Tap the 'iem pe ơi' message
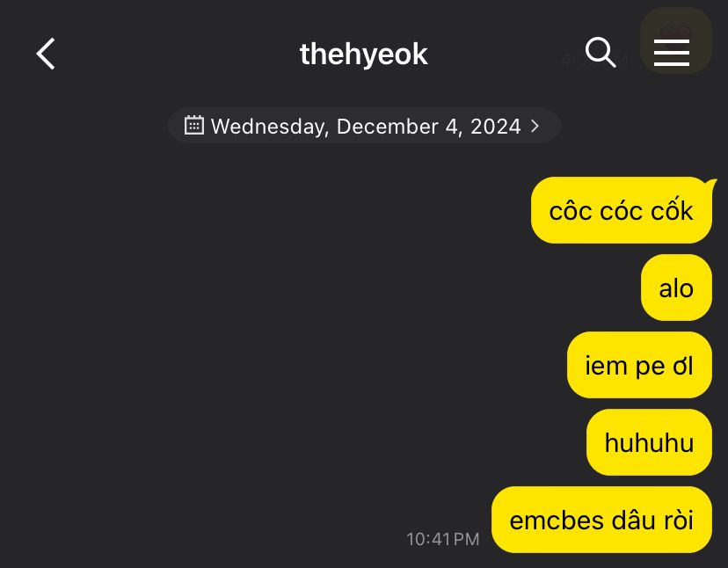This screenshot has height=568, width=728. (639, 365)
